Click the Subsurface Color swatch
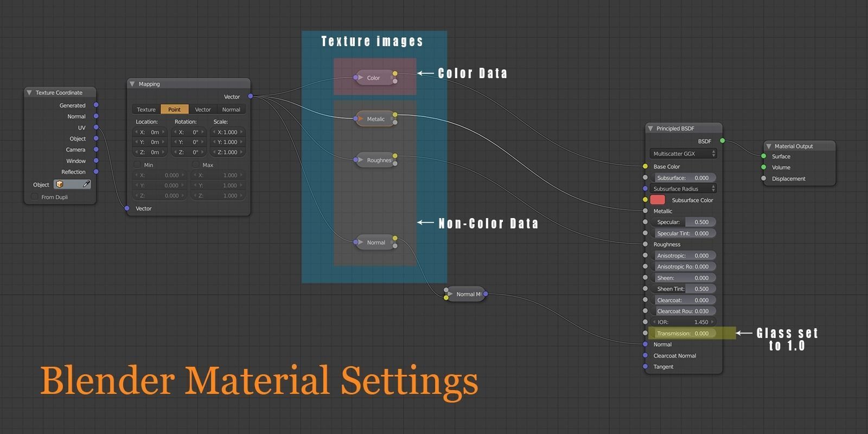 [657, 200]
